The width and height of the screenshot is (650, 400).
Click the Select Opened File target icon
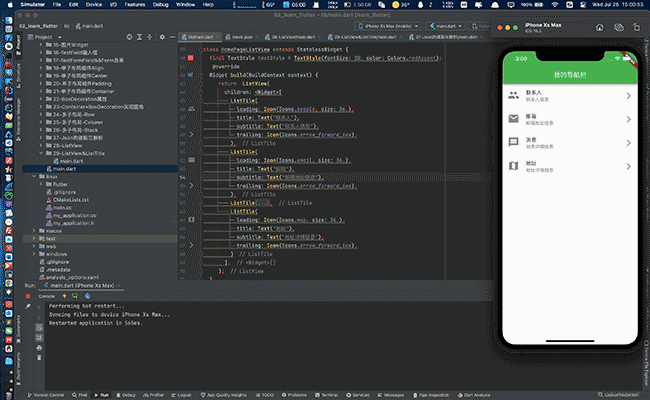(129, 37)
